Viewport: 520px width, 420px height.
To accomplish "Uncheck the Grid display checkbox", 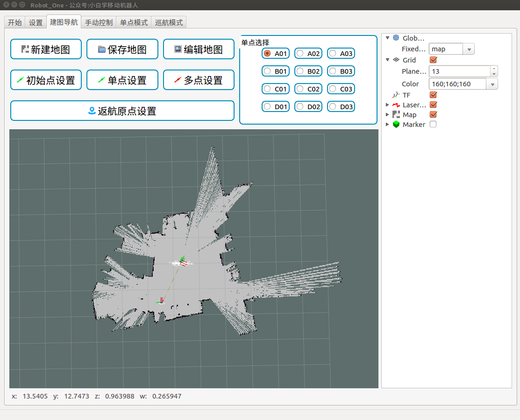I will 433,60.
